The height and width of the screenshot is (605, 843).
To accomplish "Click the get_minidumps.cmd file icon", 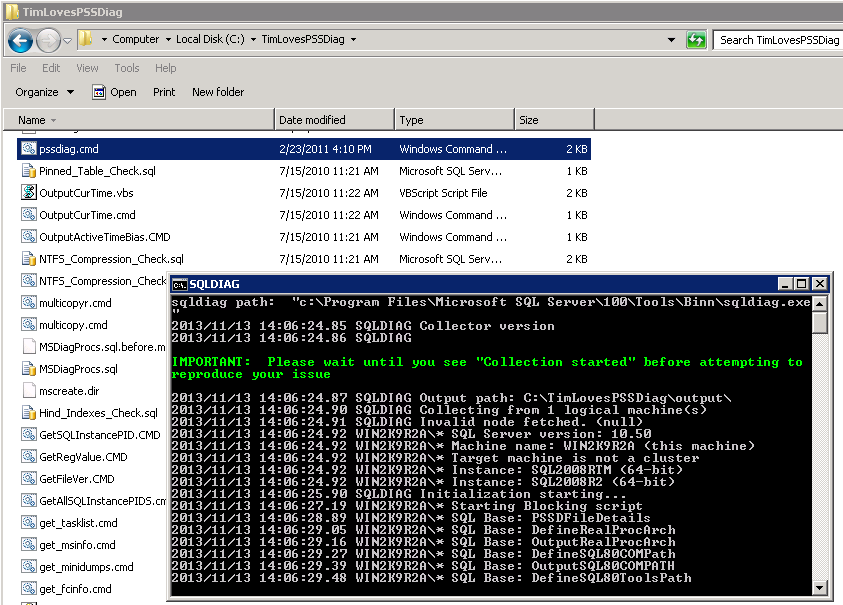I will pyautogui.click(x=29, y=567).
